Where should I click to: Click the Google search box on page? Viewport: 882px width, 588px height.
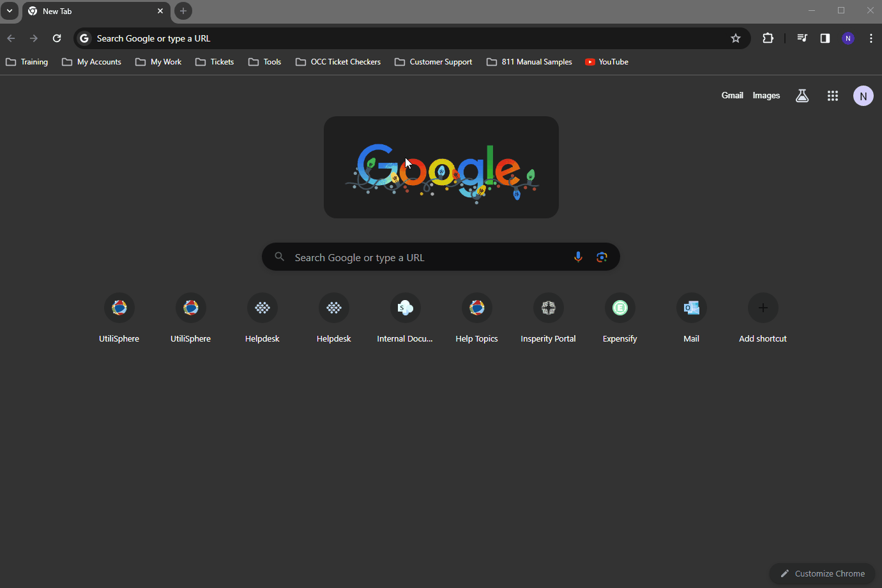441,257
